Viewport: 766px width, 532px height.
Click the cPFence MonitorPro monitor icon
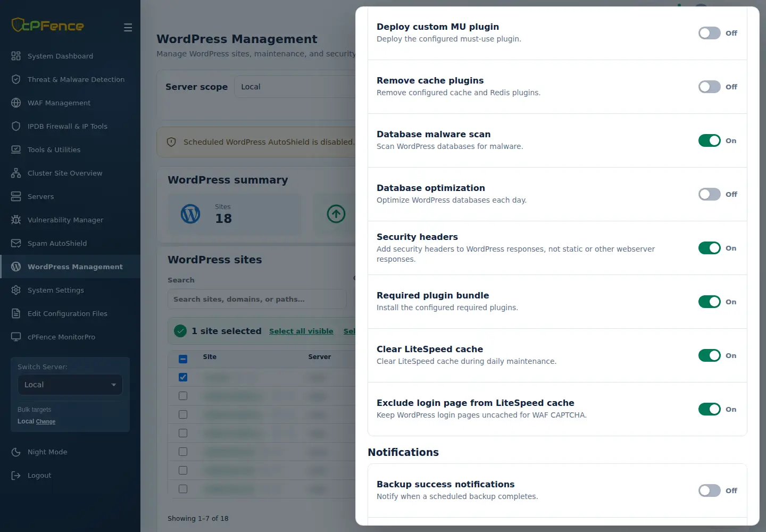pos(16,337)
